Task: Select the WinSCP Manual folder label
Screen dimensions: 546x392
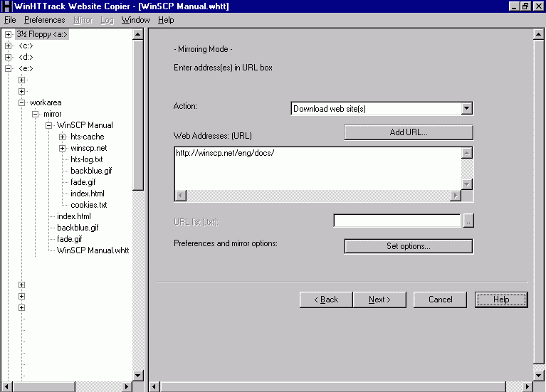Action: (x=85, y=125)
